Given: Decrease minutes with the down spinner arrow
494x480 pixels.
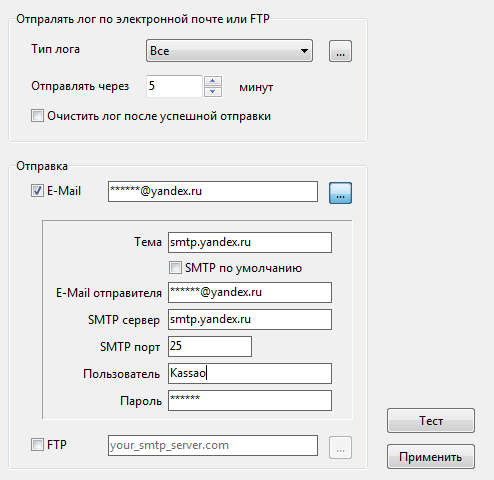Looking at the screenshot, I should coord(213,92).
